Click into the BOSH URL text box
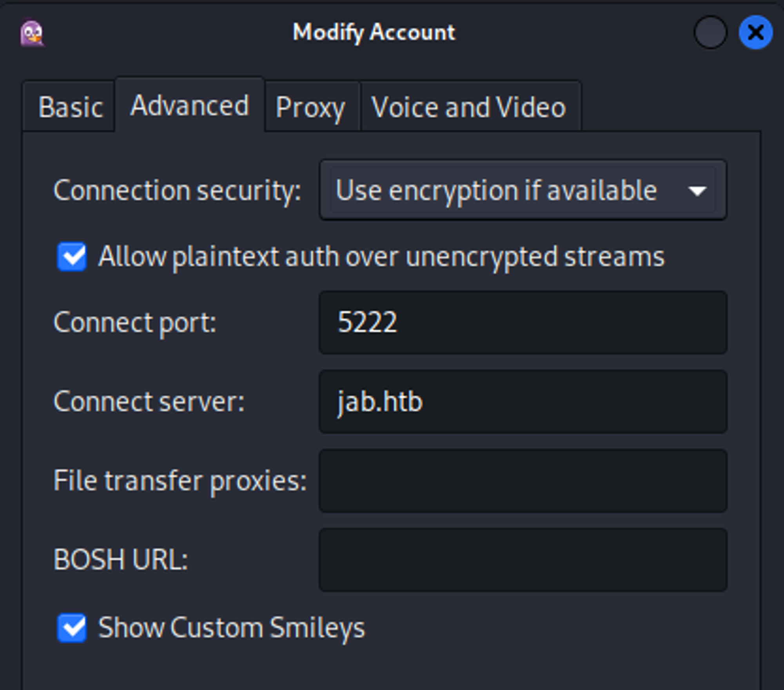 (523, 560)
